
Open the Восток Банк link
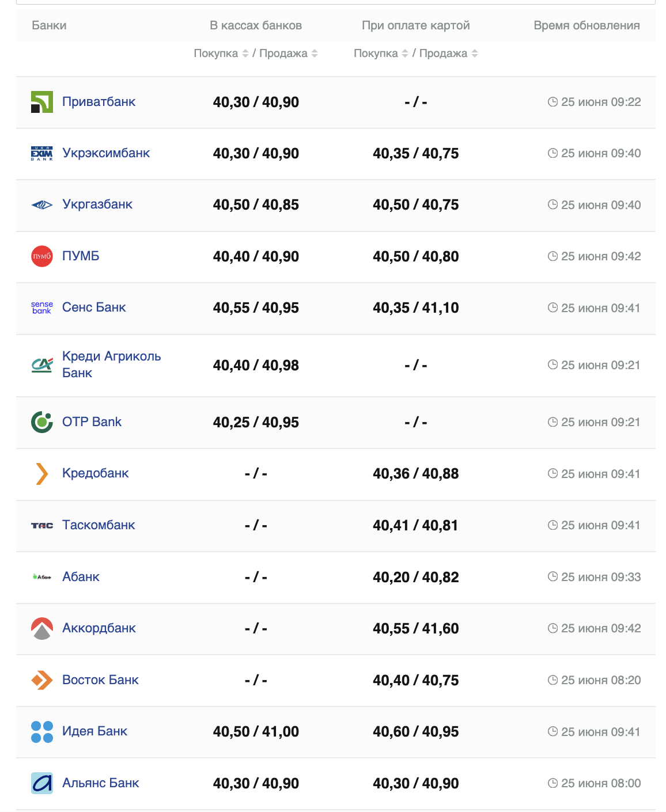click(100, 680)
